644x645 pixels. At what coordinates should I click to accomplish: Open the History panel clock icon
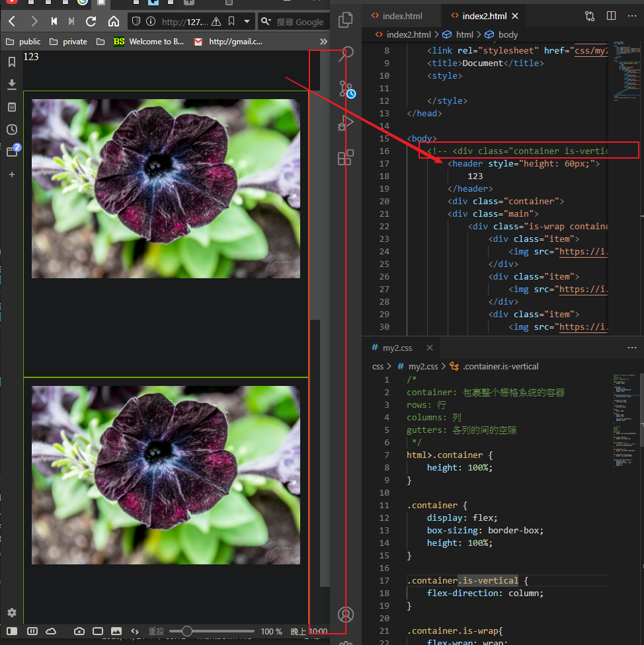(11, 130)
